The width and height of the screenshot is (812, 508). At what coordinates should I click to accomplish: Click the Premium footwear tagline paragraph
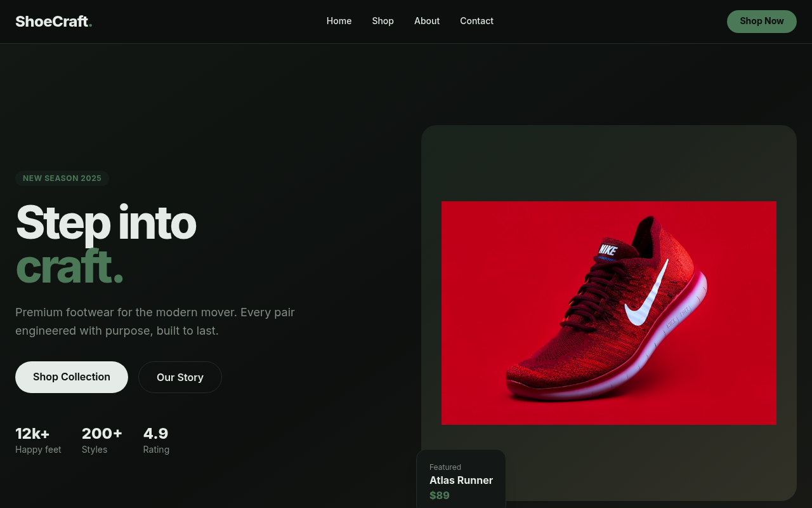click(x=155, y=321)
